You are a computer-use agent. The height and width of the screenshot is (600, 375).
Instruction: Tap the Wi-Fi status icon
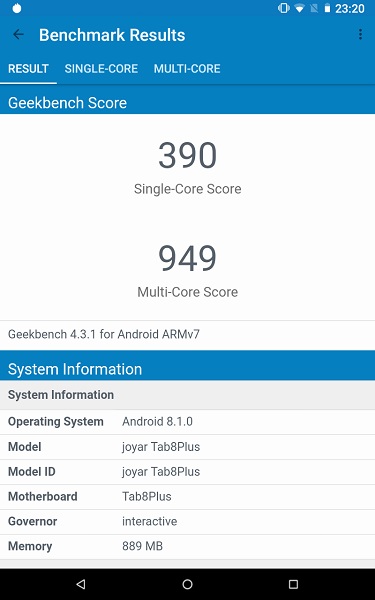point(299,8)
